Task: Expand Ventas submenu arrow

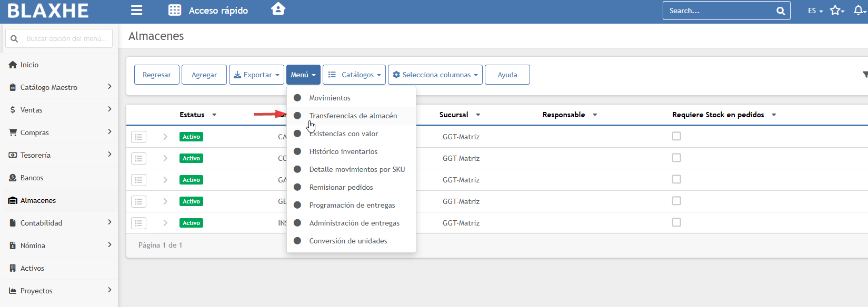Action: 109,109
